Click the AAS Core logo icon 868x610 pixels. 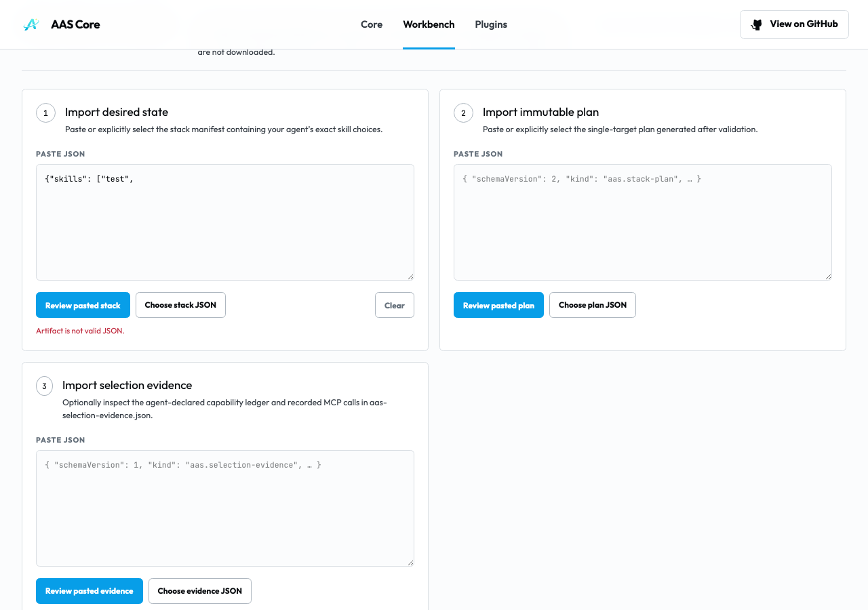(31, 24)
